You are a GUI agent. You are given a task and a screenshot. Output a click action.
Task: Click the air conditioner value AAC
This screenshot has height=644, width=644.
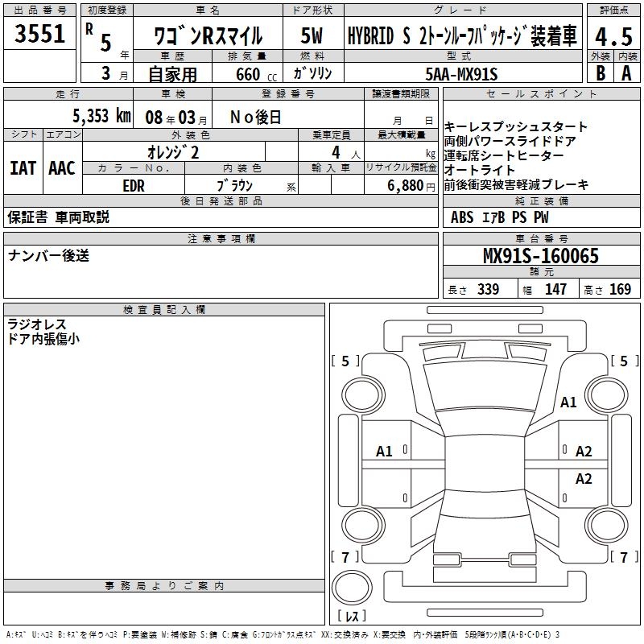[62, 168]
